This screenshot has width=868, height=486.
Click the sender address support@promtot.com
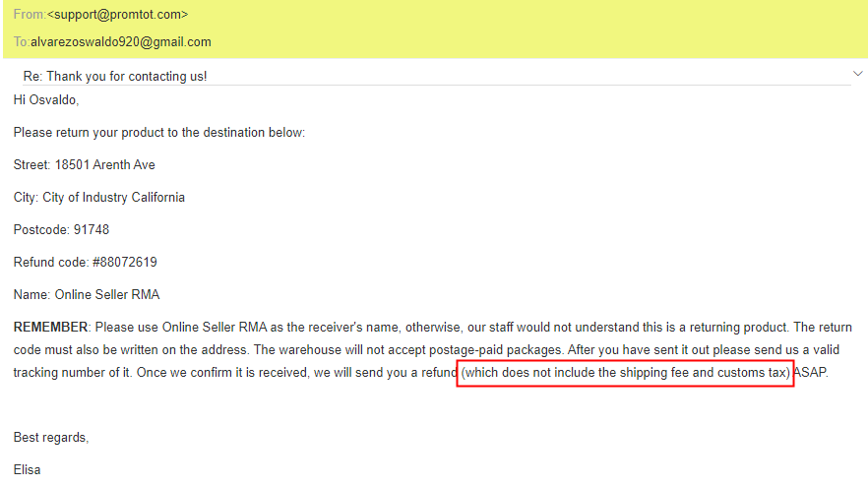tap(117, 15)
